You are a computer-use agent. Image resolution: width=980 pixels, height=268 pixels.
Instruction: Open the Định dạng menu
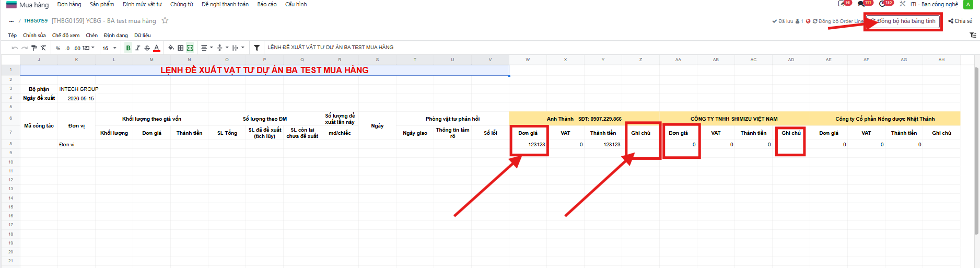[x=116, y=36]
